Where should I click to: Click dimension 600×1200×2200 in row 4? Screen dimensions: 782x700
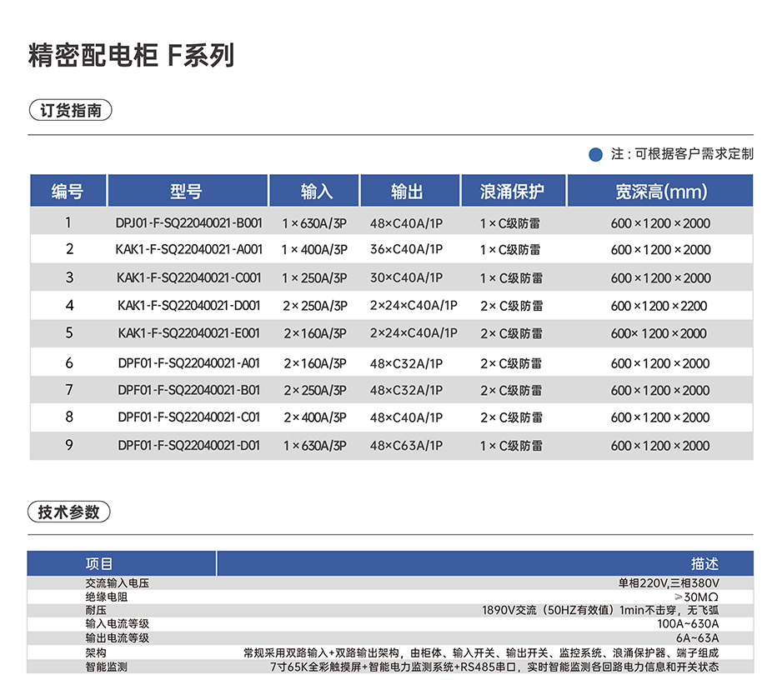click(659, 306)
